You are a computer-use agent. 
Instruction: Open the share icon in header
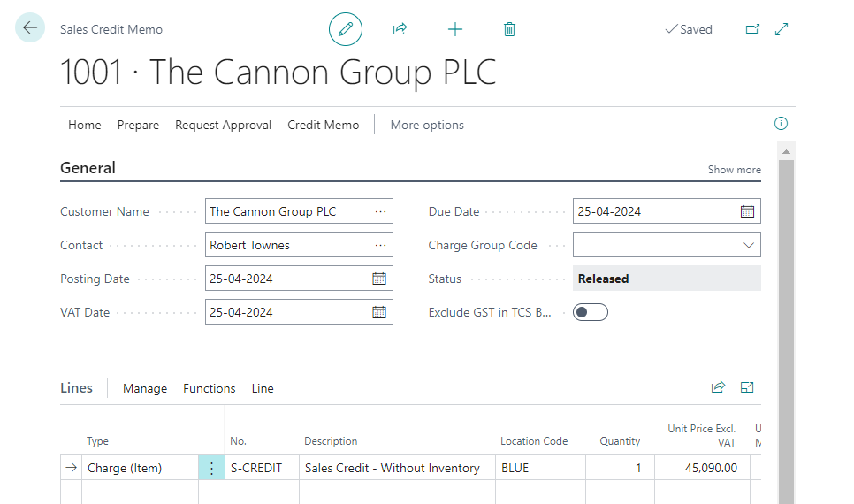tap(400, 29)
